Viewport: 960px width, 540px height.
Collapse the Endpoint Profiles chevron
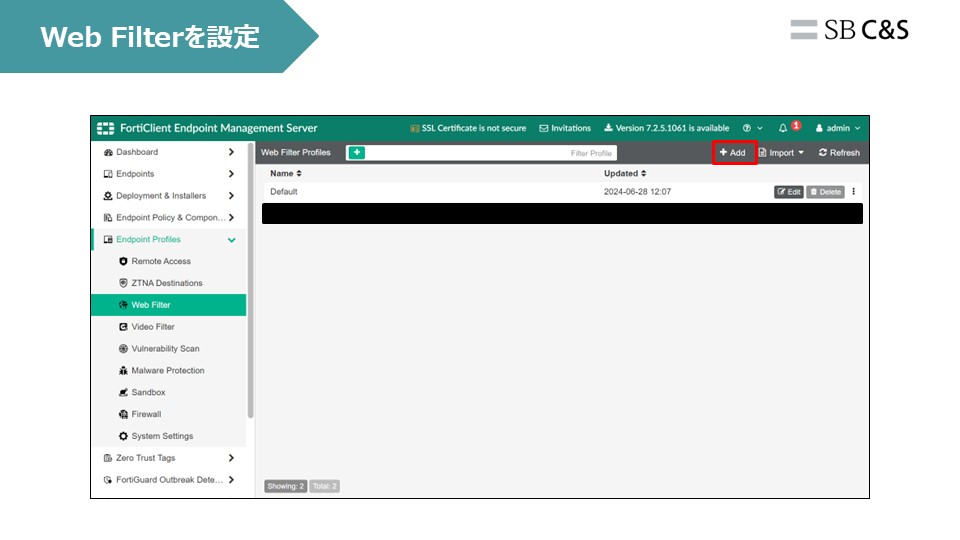click(231, 240)
